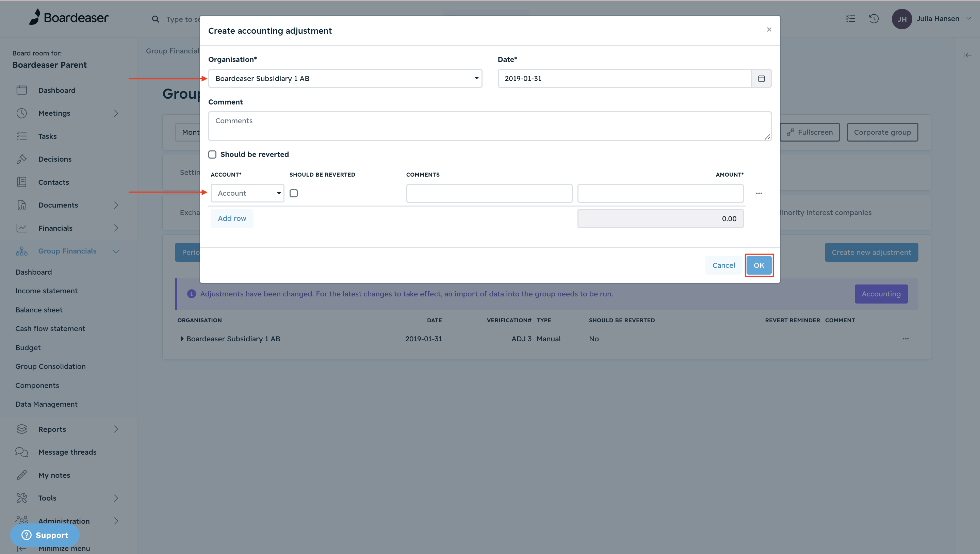Expand the Meetings submenu chevron

point(116,113)
